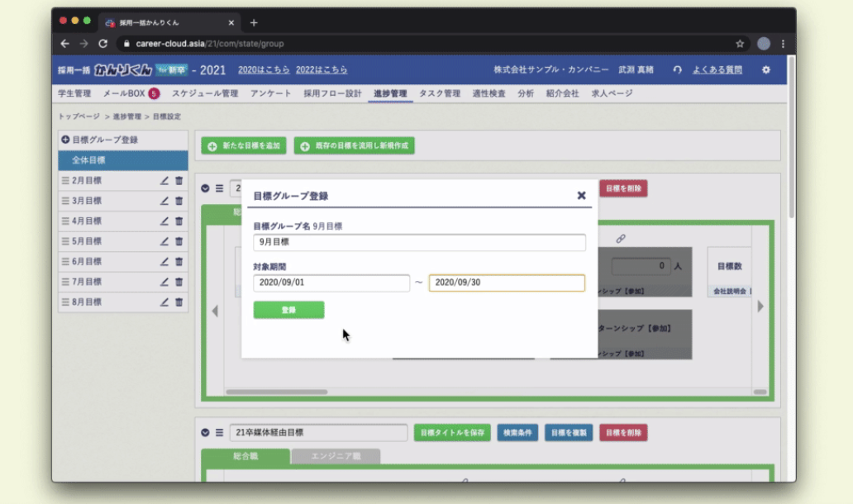
Task: Slide goal panel left with arrow
Action: pyautogui.click(x=215, y=311)
